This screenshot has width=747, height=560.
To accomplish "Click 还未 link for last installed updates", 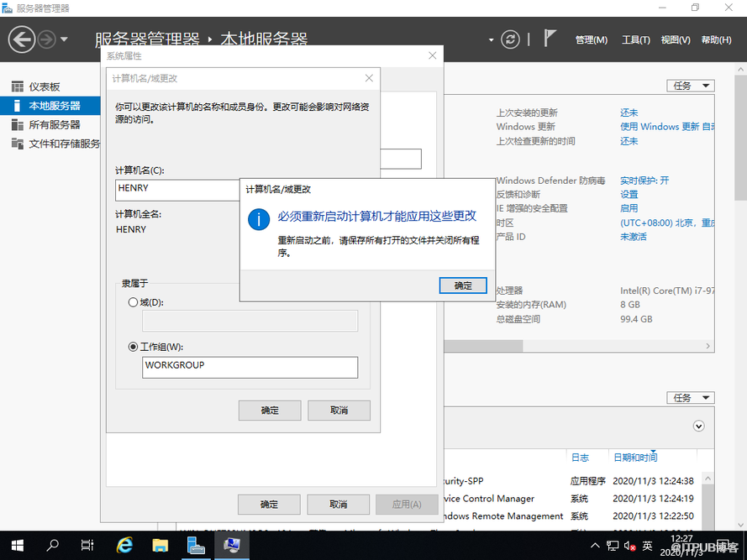I will tap(629, 113).
